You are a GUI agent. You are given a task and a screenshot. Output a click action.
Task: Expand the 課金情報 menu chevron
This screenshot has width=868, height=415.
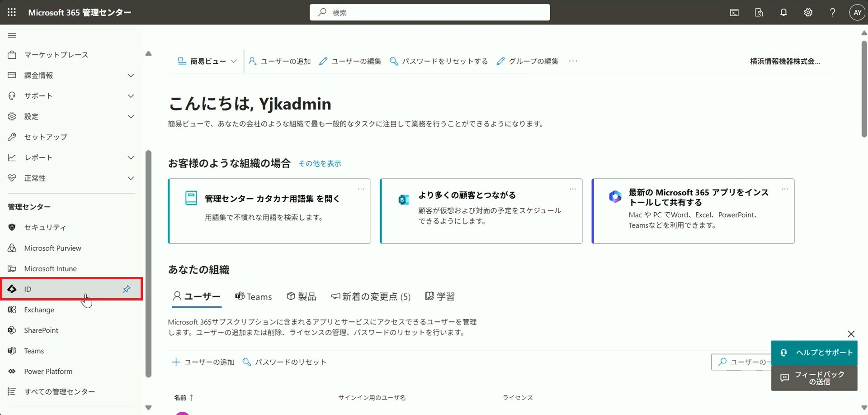coord(131,76)
